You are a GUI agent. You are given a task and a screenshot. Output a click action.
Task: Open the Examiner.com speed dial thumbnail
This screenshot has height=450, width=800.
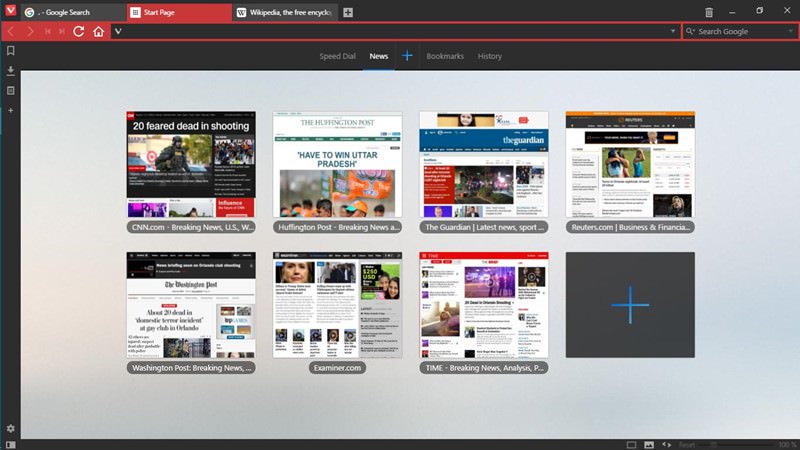click(337, 305)
